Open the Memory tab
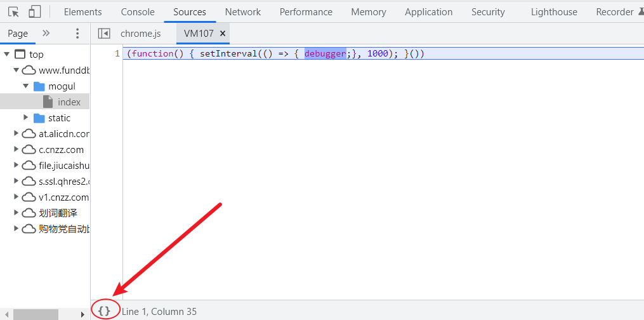The height and width of the screenshot is (320, 644). (x=369, y=12)
